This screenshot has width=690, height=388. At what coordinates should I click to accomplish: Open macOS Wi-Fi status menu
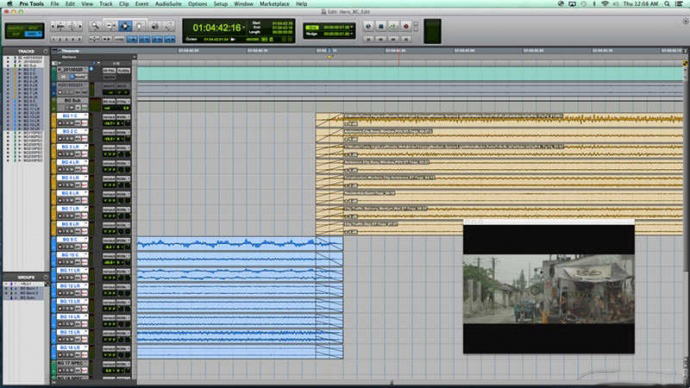(605, 4)
